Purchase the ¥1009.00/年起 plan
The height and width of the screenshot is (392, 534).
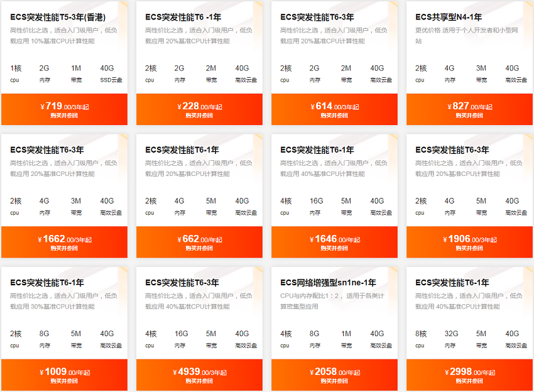64,374
